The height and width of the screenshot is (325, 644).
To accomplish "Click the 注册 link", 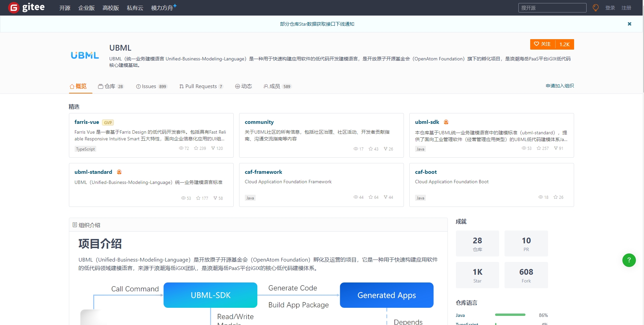I will [x=626, y=8].
